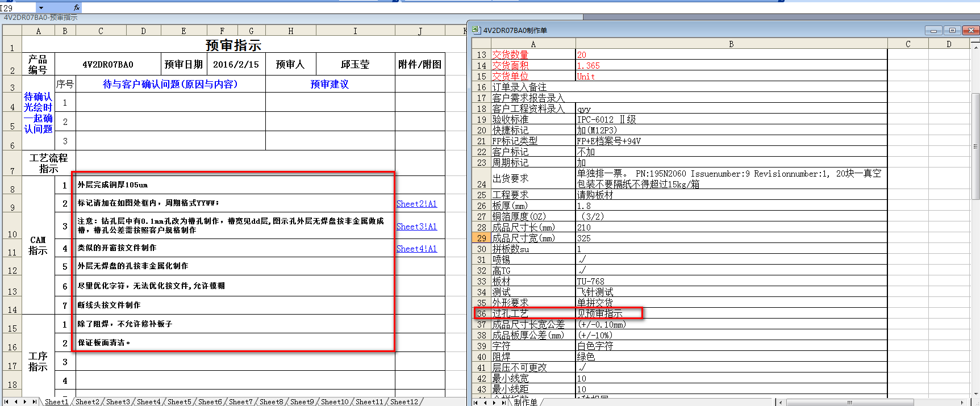This screenshot has width=980, height=406.
Task: Select reviewer name cell 邱玉莹
Action: (x=355, y=64)
